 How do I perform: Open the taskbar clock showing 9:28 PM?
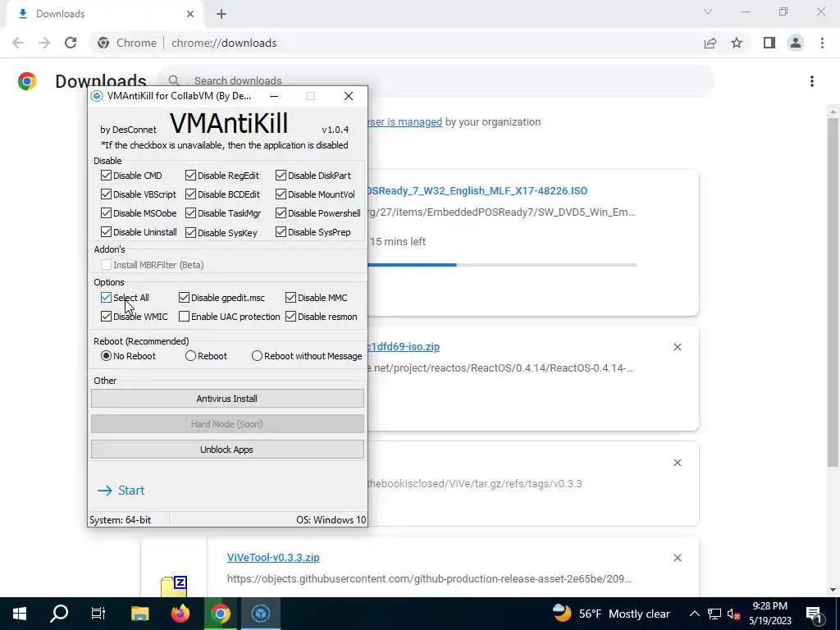769,614
